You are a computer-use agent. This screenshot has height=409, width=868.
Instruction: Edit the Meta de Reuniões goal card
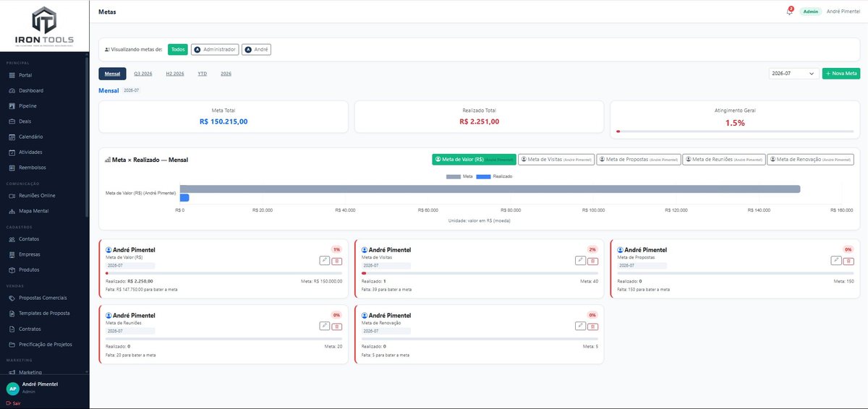[x=325, y=326]
